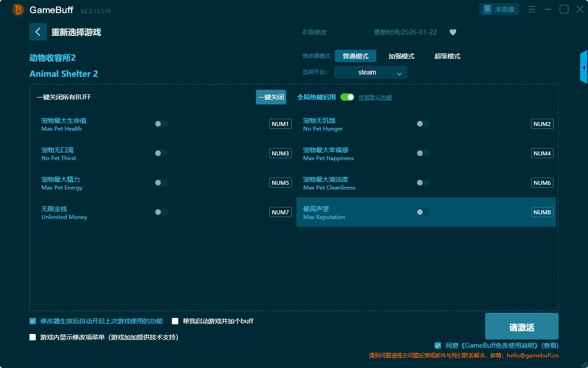Enable Unlimited Money toggle
Screen dimensions: 588x368
pos(161,212)
